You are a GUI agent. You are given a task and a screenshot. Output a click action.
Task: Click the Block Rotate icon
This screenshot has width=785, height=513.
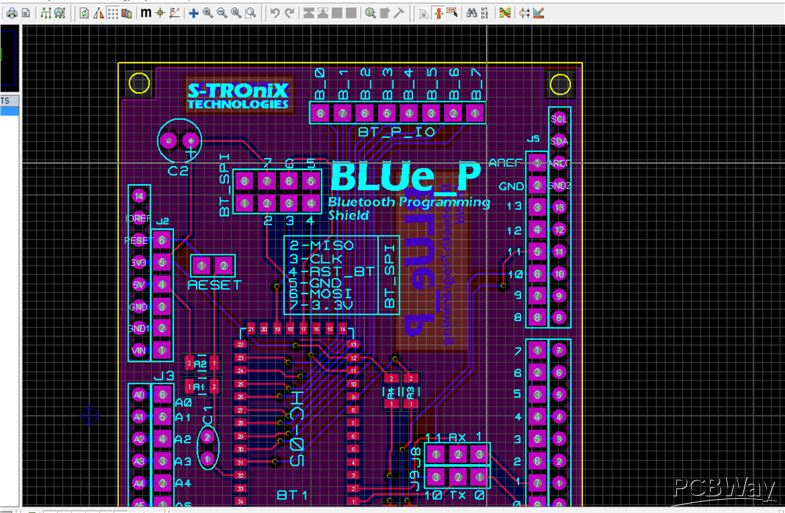tap(337, 13)
